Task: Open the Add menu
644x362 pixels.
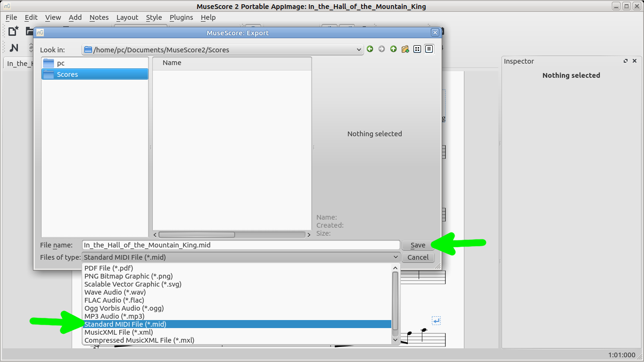Action: (75, 17)
